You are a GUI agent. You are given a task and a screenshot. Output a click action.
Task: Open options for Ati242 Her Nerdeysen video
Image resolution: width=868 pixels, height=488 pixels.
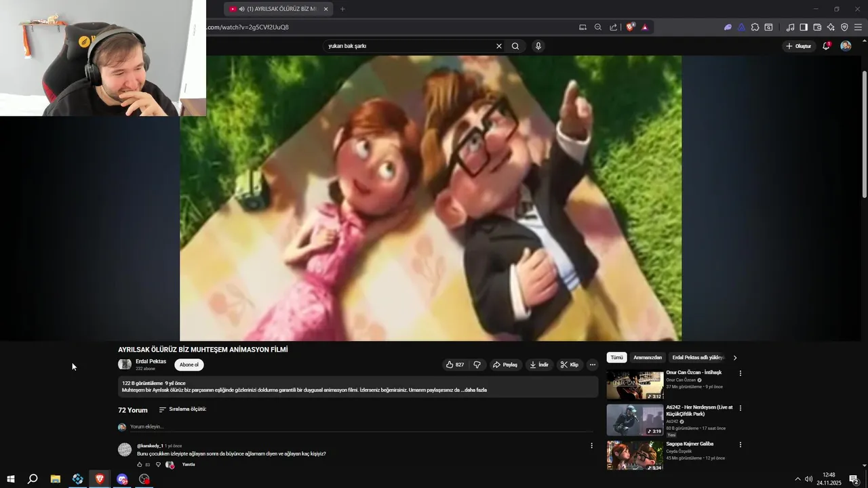coord(740,408)
